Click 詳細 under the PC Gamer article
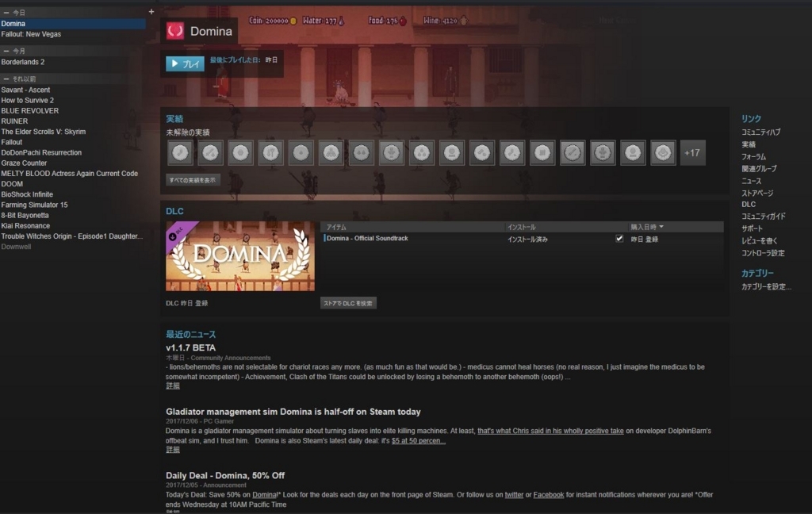Image resolution: width=812 pixels, height=514 pixels. click(x=172, y=450)
